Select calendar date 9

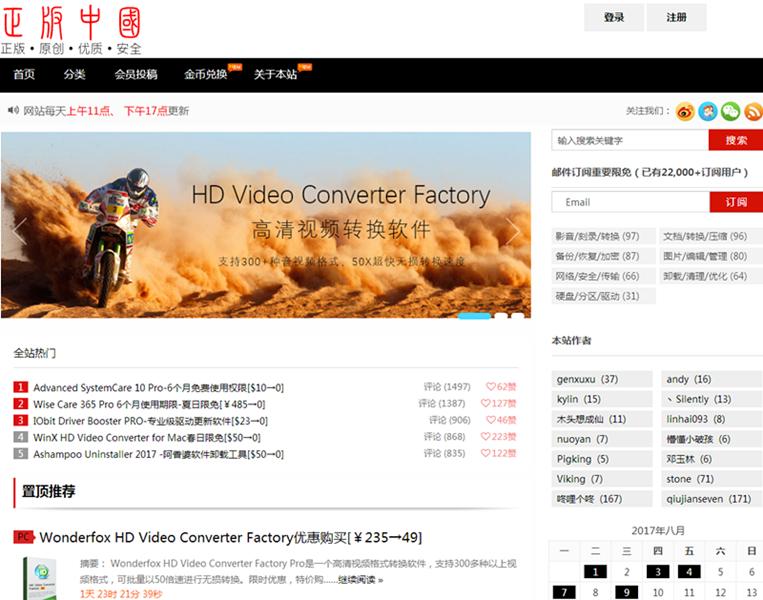click(x=627, y=592)
